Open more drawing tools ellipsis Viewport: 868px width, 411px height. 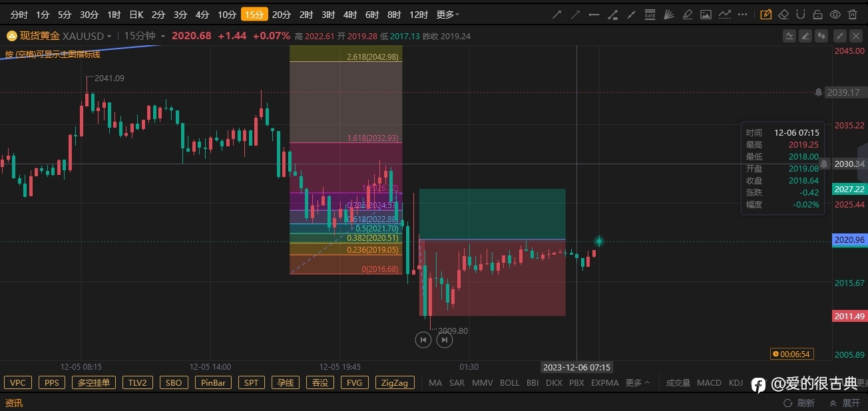tap(742, 15)
